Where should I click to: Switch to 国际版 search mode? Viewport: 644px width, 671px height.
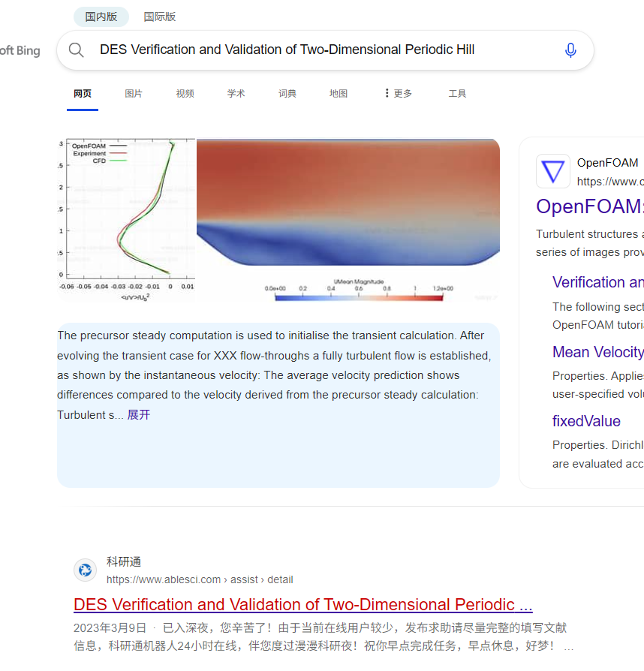pos(160,17)
